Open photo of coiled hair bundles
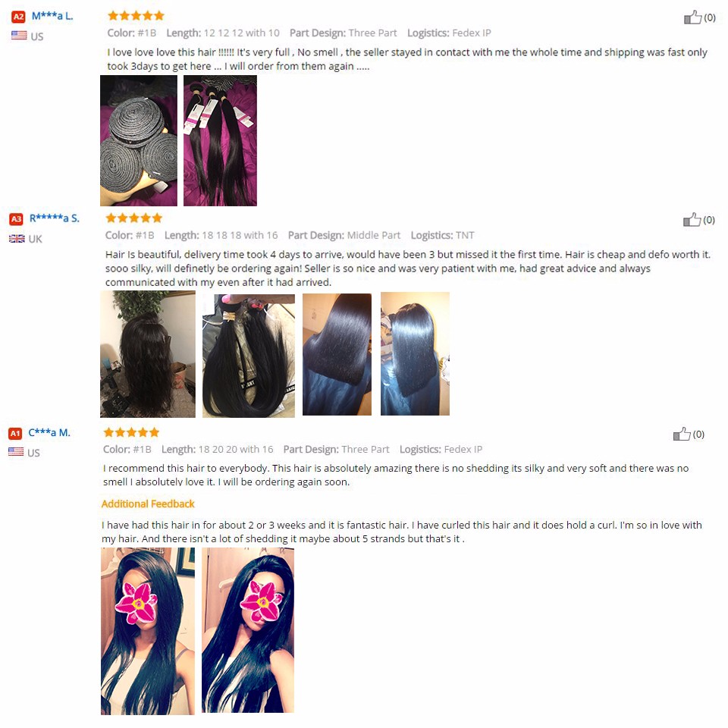The height and width of the screenshot is (728, 728). (x=139, y=141)
